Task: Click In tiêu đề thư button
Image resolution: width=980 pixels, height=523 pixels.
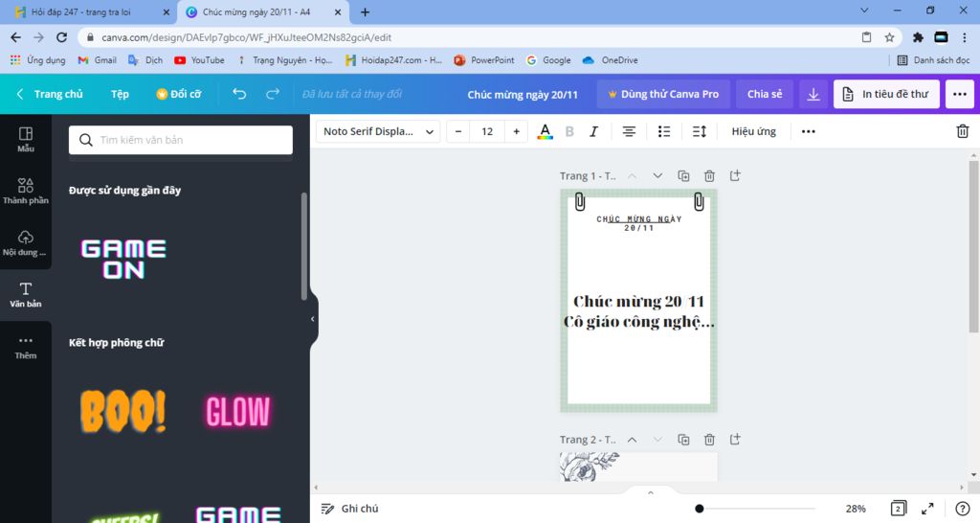Action: point(886,94)
